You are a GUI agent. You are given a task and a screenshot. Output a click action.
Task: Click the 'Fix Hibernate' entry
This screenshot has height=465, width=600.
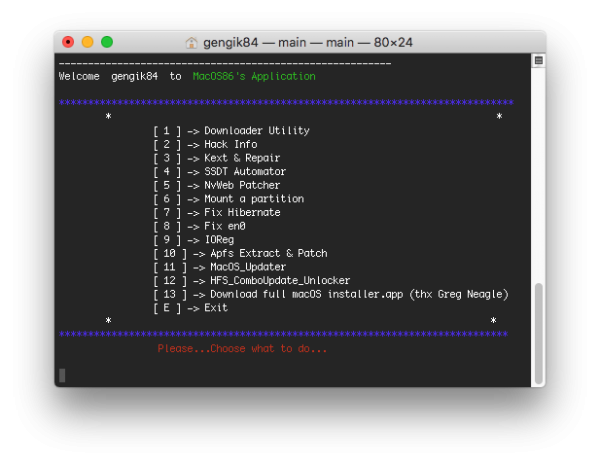(x=217, y=213)
